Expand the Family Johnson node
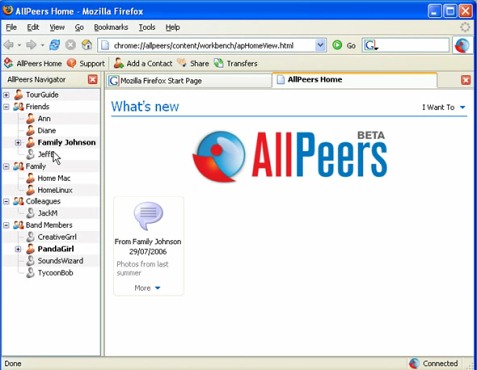 pos(18,143)
